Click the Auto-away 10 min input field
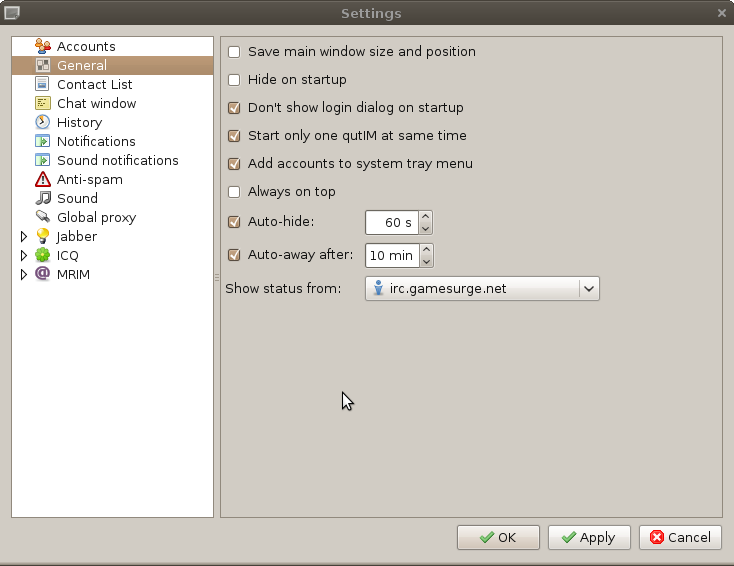The image size is (734, 566). tap(392, 256)
